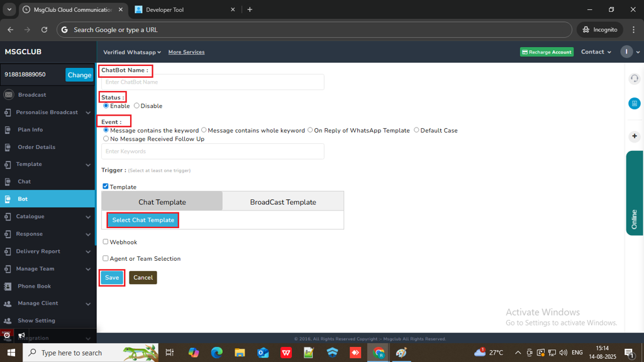Open Chrome three-dot menu
Viewport: 644px width, 362px height.
tap(634, 30)
